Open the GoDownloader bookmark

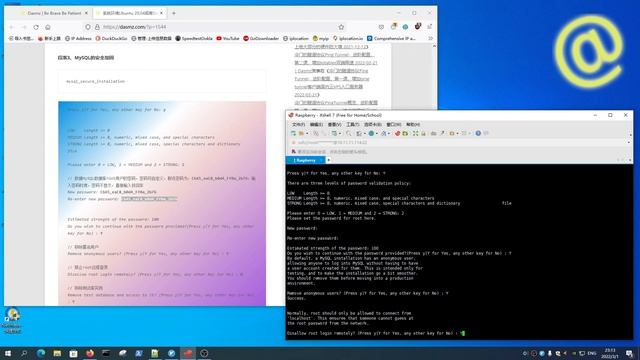(261, 38)
